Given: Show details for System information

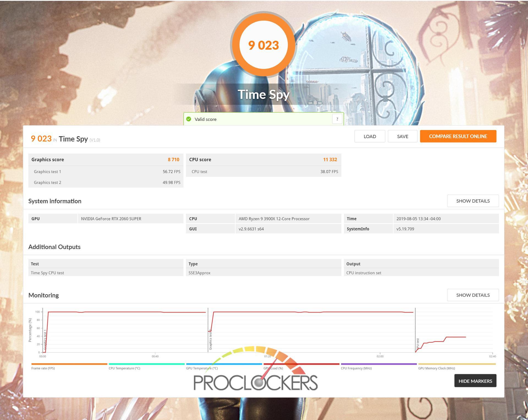Looking at the screenshot, I should [x=473, y=201].
